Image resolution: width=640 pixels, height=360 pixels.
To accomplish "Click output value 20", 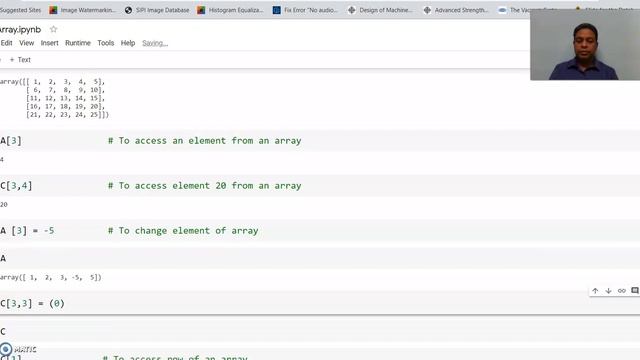I will pyautogui.click(x=4, y=204).
